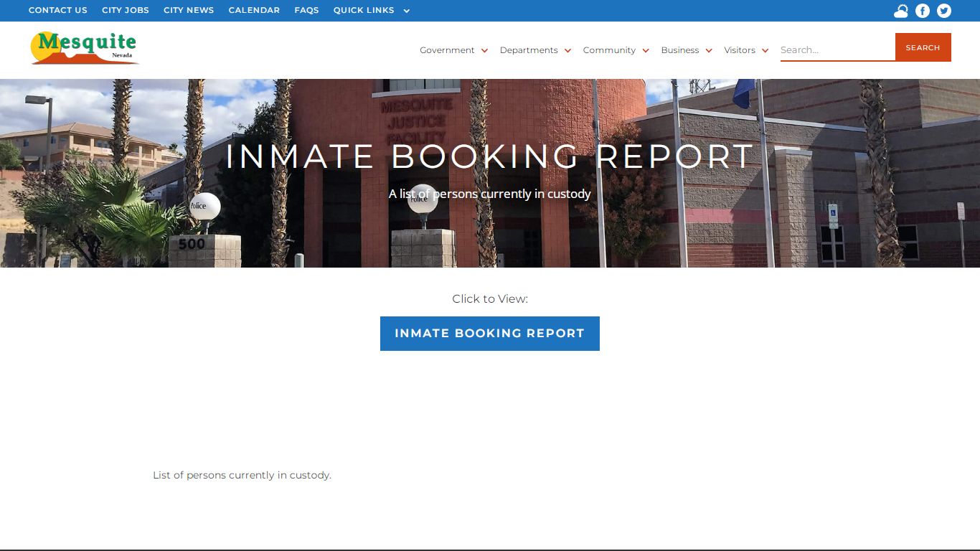The image size is (980, 551).
Task: Focus the Search input field
Action: click(837, 50)
